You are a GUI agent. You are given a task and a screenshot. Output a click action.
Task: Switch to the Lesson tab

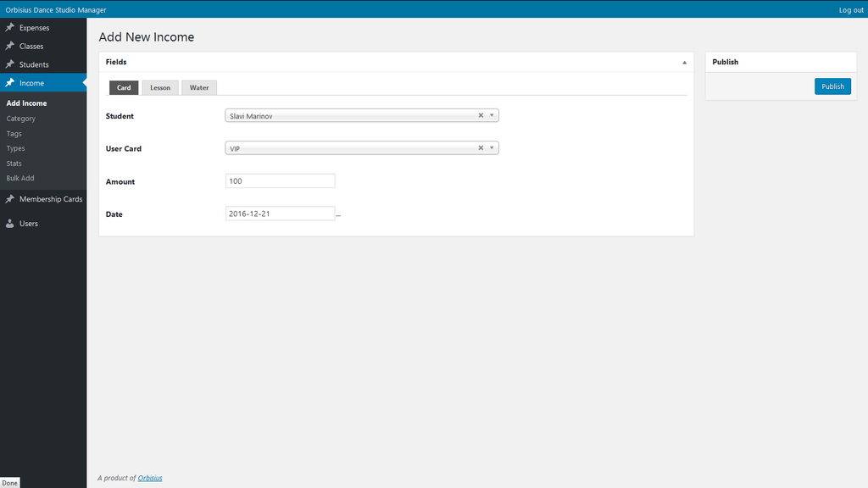pos(160,87)
